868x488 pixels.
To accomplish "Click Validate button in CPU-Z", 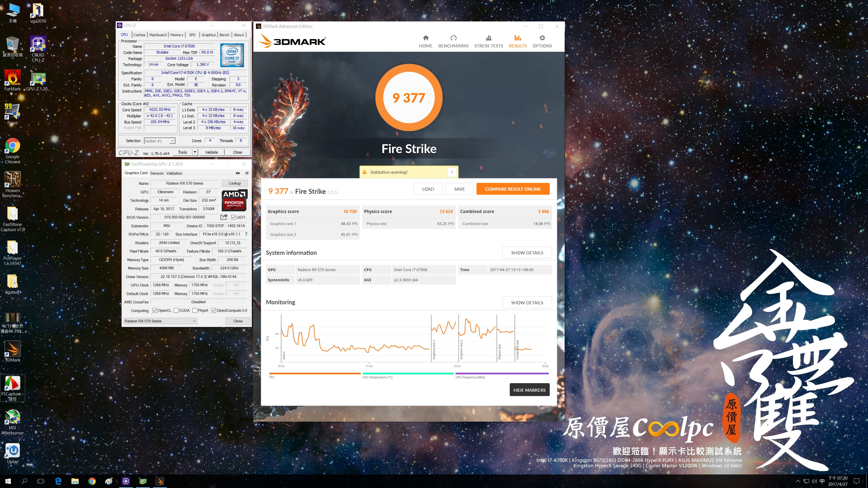I will coord(212,152).
